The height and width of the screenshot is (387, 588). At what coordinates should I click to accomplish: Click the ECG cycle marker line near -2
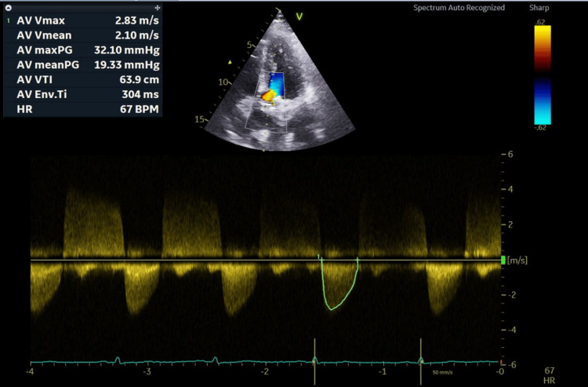pyautogui.click(x=314, y=361)
